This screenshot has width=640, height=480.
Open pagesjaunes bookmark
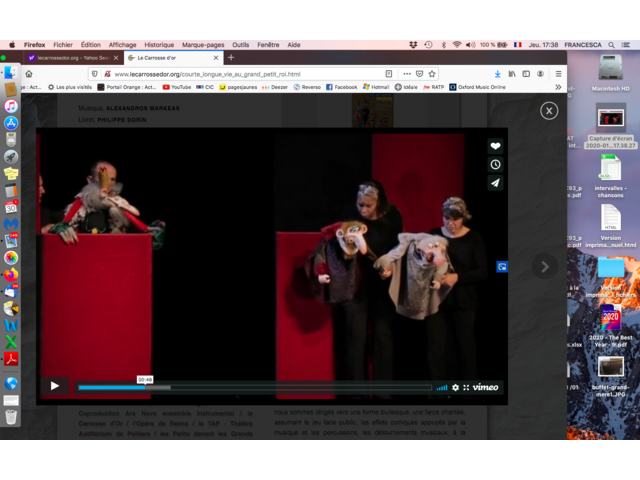(x=238, y=87)
